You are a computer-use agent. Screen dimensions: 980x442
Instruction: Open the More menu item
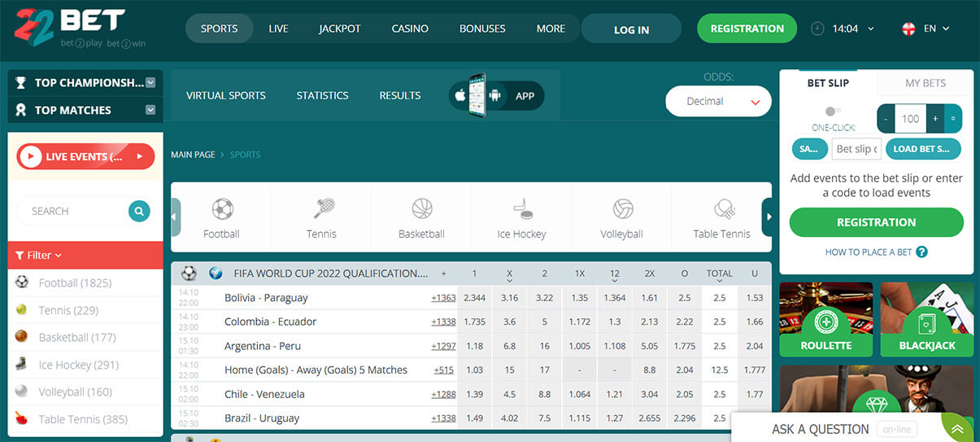(x=551, y=28)
